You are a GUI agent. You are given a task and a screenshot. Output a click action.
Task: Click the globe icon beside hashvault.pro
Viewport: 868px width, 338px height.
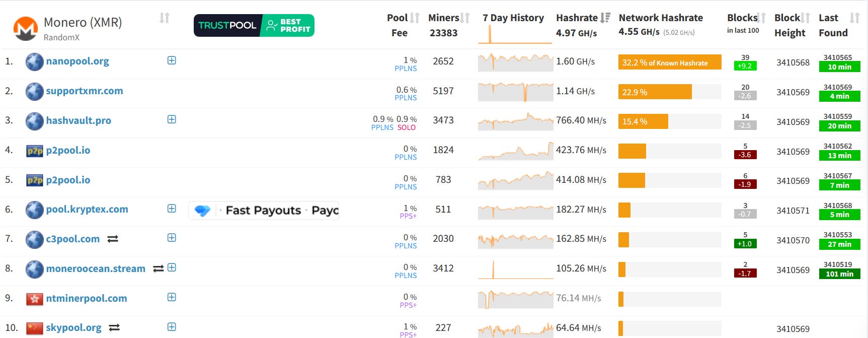click(x=34, y=121)
